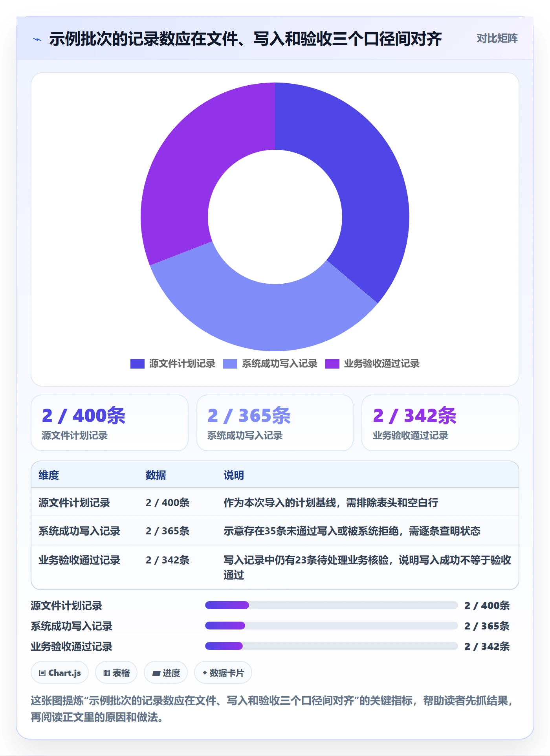Click legend label 源文件计划记录
The width and height of the screenshot is (550, 756).
(x=182, y=364)
